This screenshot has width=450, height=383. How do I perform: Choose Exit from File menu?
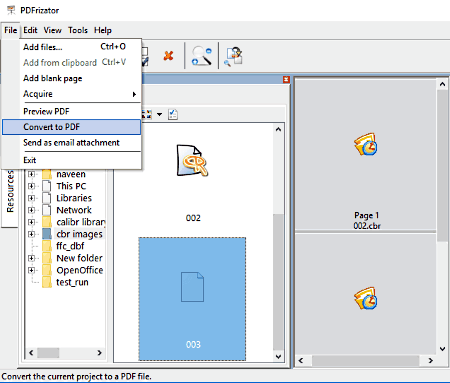pos(72,160)
